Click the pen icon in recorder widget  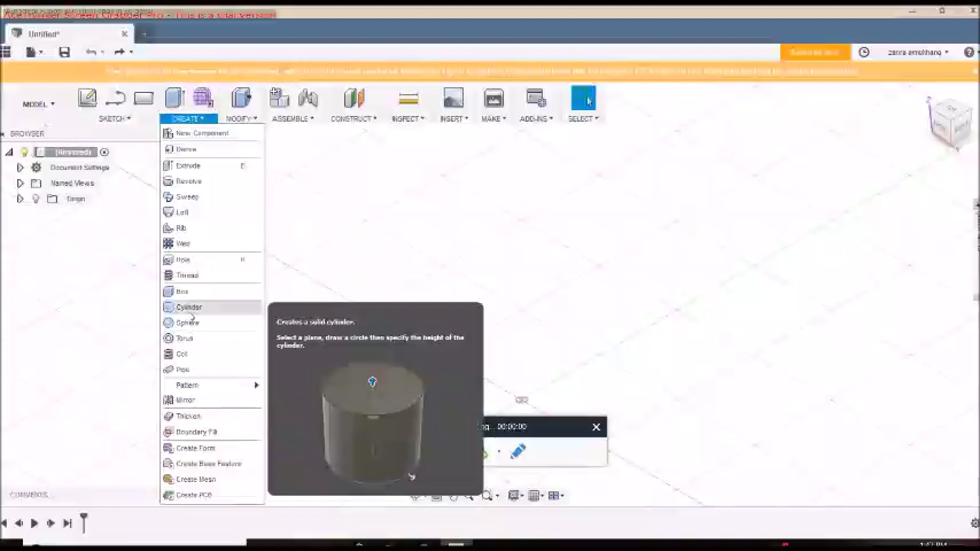[x=518, y=451]
